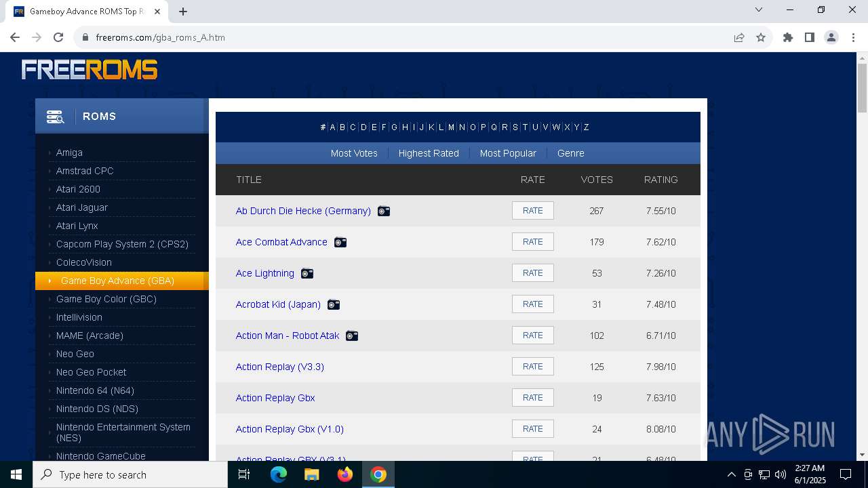Open screenshot icon for Ace Combat Advance
868x488 pixels.
tap(340, 242)
